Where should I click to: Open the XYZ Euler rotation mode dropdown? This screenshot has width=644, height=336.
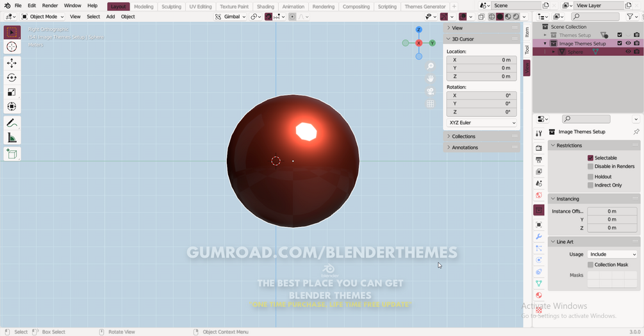click(x=481, y=123)
